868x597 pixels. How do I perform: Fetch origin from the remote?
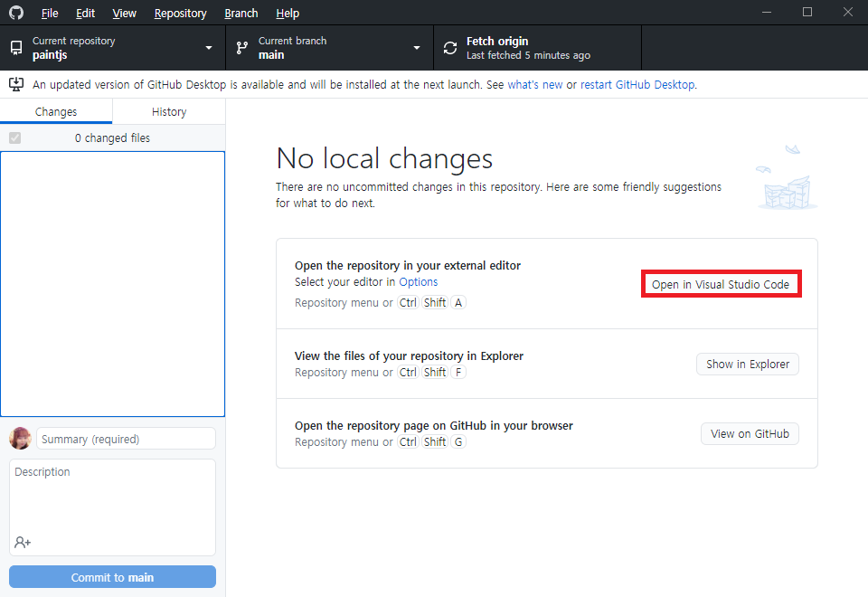[x=537, y=48]
